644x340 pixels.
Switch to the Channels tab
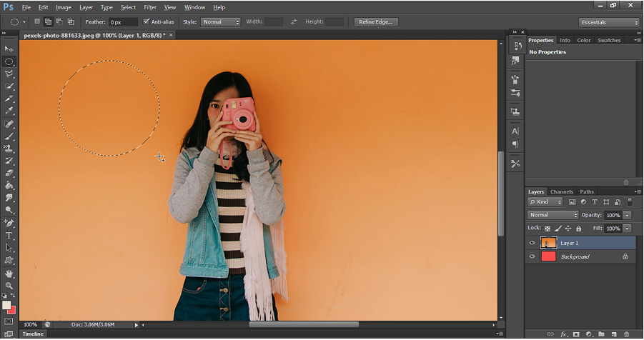(562, 191)
